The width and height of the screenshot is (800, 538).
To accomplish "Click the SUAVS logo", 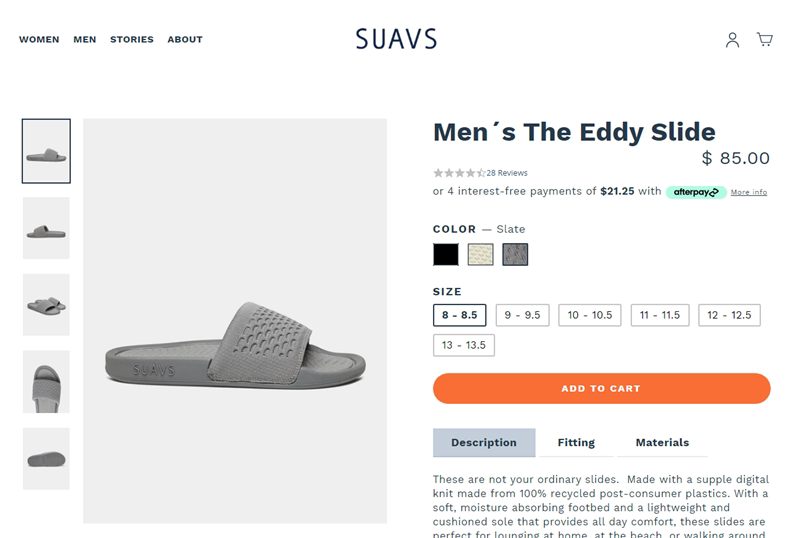I will click(x=396, y=39).
